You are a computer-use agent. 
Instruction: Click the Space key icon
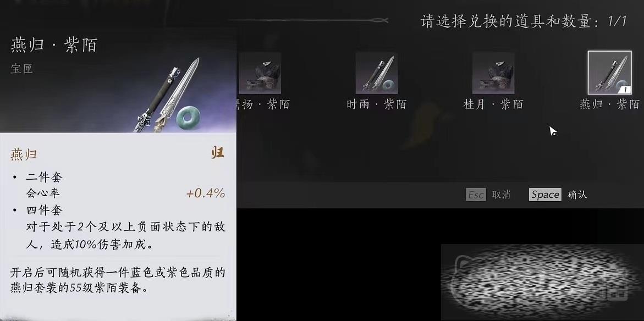tap(545, 195)
